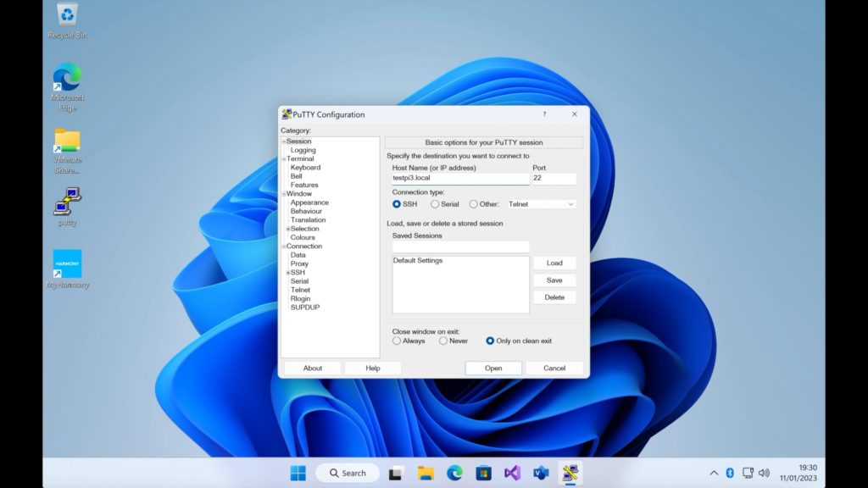Collapse the Window tree node
Image resolution: width=868 pixels, height=488 pixels.
coord(284,194)
